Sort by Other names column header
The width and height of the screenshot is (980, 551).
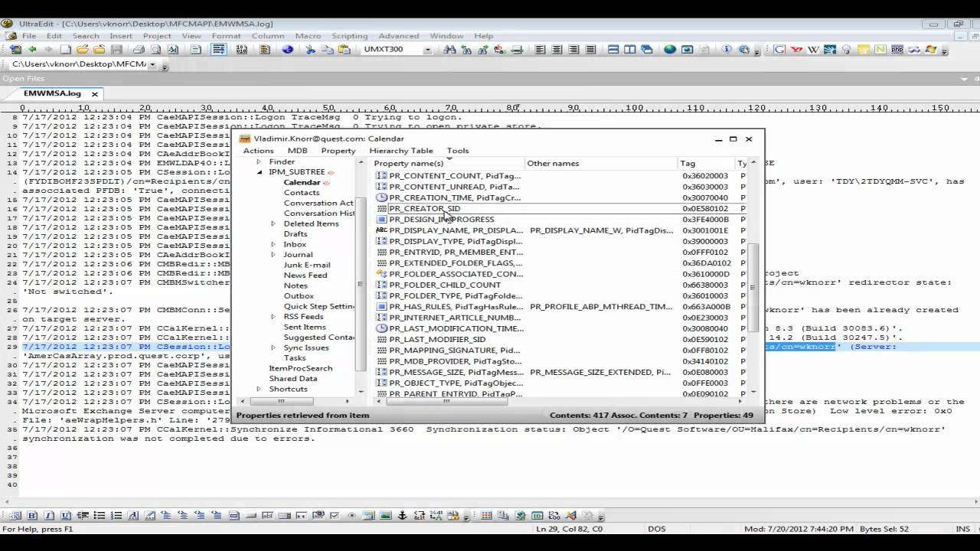(602, 164)
